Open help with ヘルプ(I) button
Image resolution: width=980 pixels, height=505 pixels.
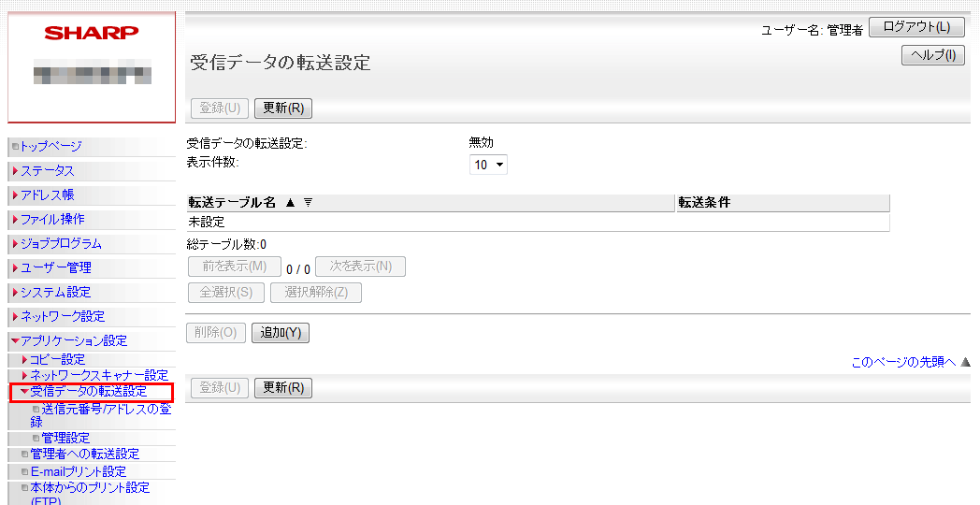(932, 55)
